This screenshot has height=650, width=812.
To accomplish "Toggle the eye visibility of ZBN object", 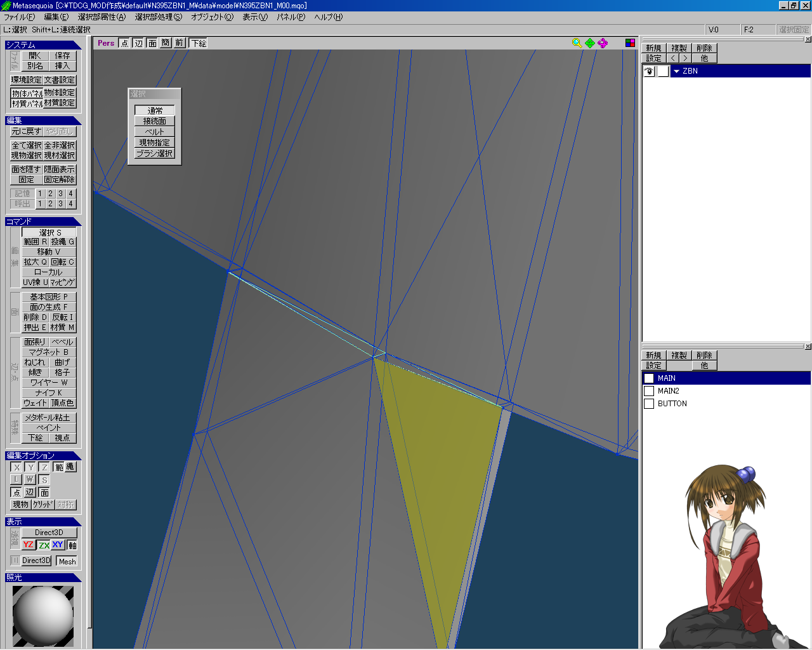I will tap(649, 71).
